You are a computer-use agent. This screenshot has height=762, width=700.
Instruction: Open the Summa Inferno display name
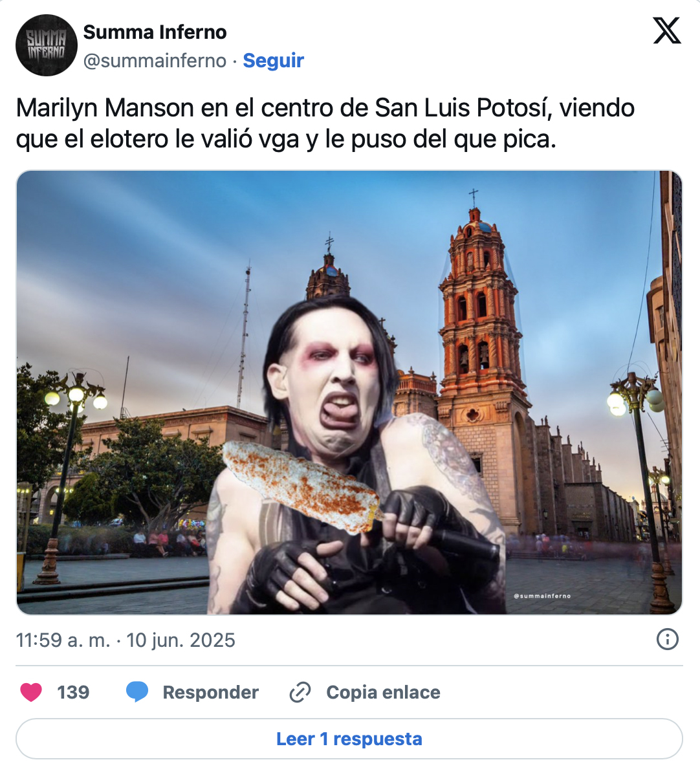[x=155, y=32]
